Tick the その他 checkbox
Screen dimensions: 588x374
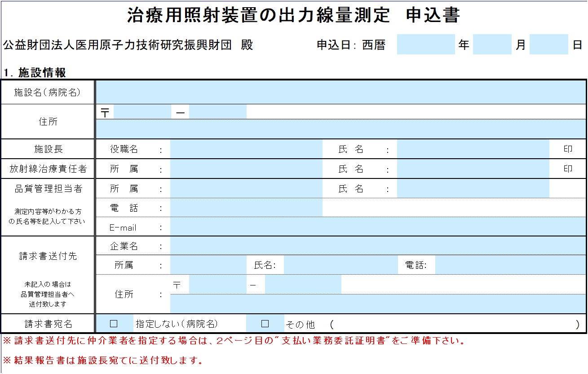tap(265, 324)
